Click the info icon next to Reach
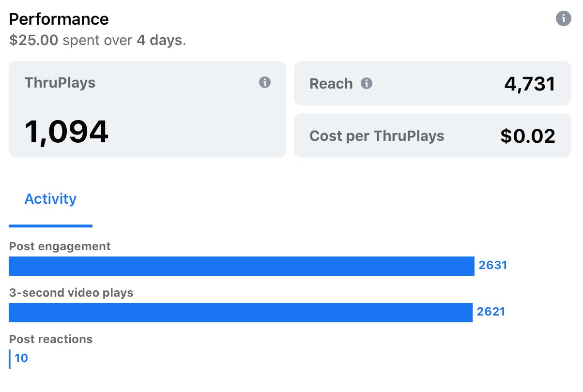583x392 pixels. 367,84
